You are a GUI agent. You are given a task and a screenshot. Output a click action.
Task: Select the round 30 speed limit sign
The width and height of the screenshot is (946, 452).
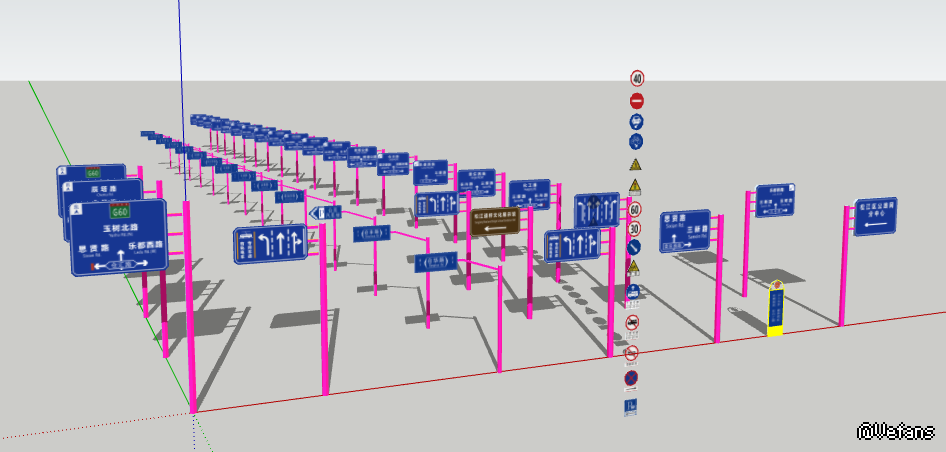tap(634, 229)
